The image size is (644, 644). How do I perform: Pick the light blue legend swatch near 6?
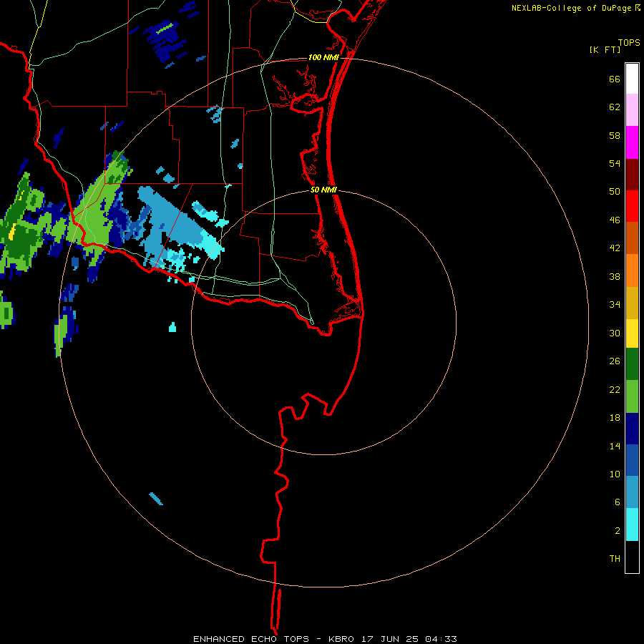tap(632, 492)
